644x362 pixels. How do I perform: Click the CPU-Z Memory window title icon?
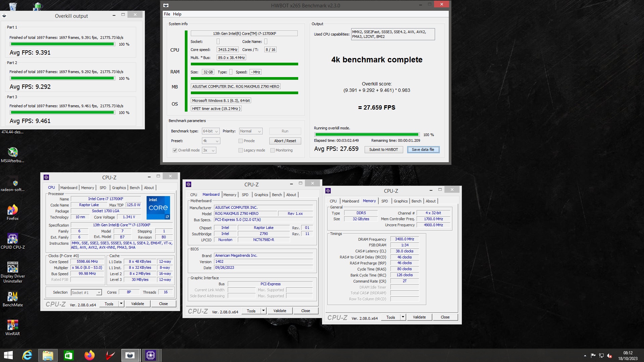click(x=328, y=191)
